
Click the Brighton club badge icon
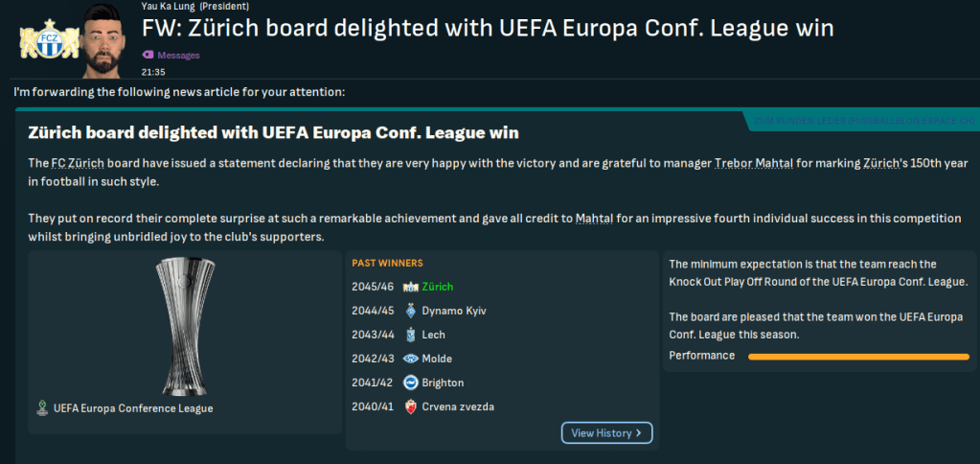[x=411, y=383]
